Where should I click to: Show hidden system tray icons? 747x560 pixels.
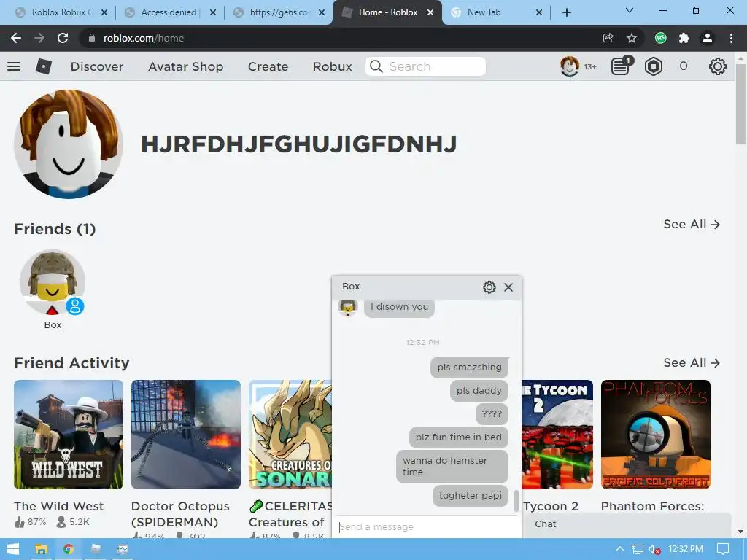coord(620,549)
